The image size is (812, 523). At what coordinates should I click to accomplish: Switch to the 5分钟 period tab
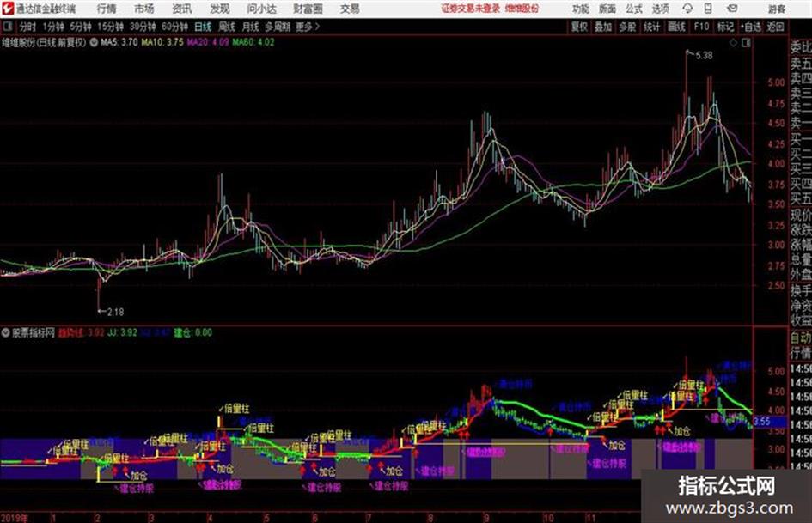coord(80,27)
